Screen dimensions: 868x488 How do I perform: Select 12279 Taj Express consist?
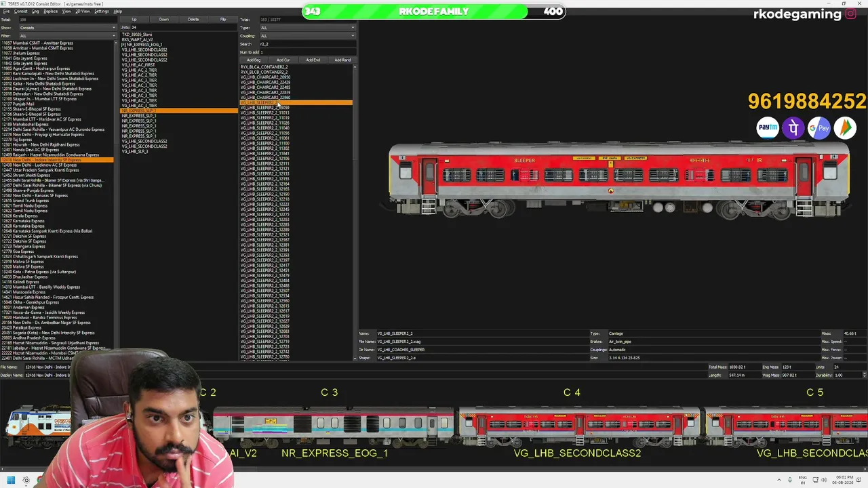click(17, 140)
